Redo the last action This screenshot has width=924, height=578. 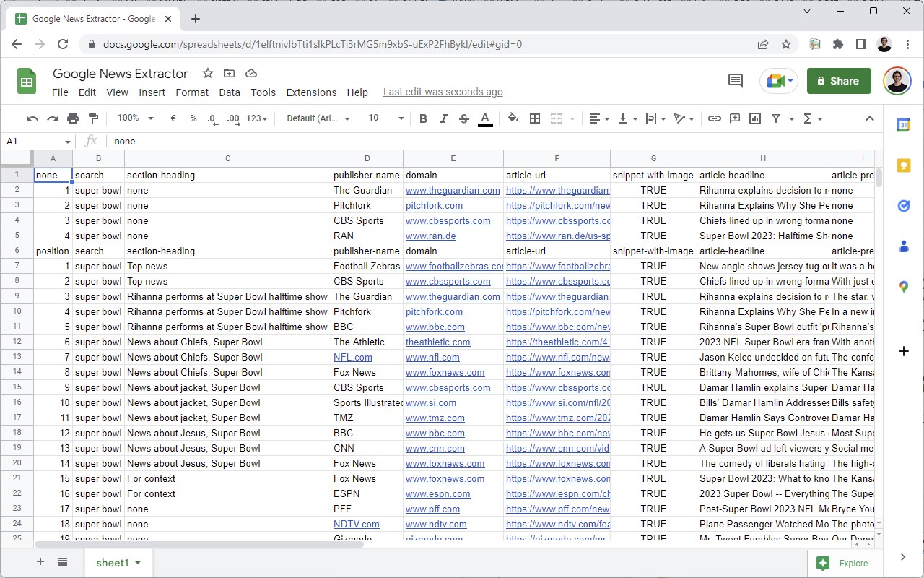click(x=52, y=118)
